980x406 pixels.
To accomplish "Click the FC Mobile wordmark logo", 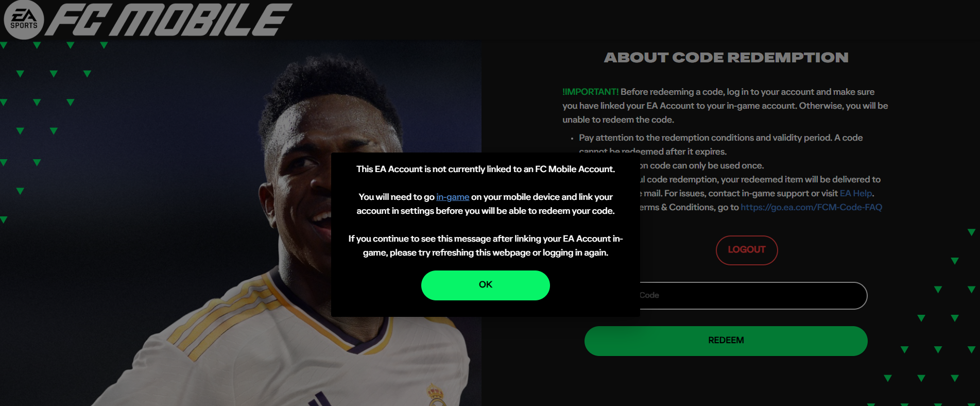I will (169, 20).
